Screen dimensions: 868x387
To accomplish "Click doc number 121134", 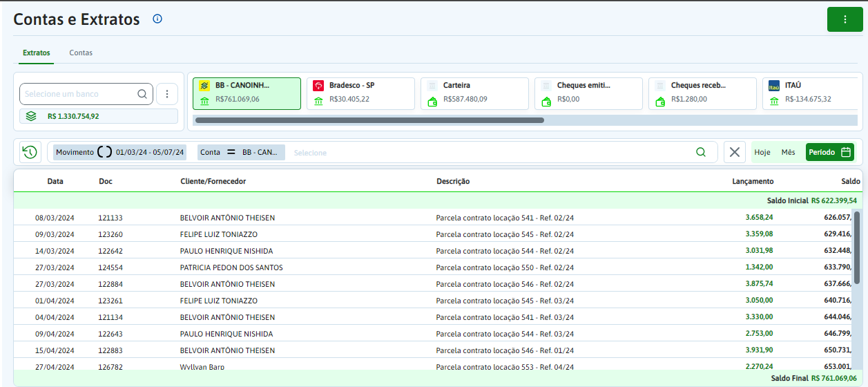I will point(110,317).
